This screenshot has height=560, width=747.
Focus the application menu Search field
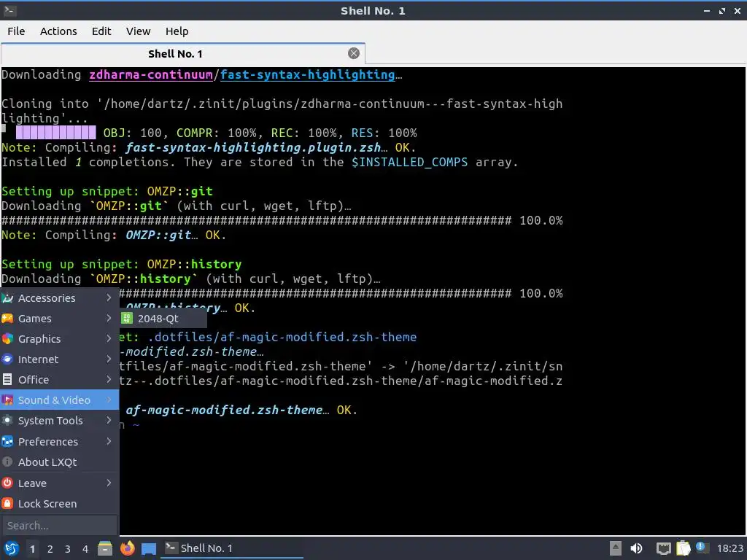coord(60,526)
